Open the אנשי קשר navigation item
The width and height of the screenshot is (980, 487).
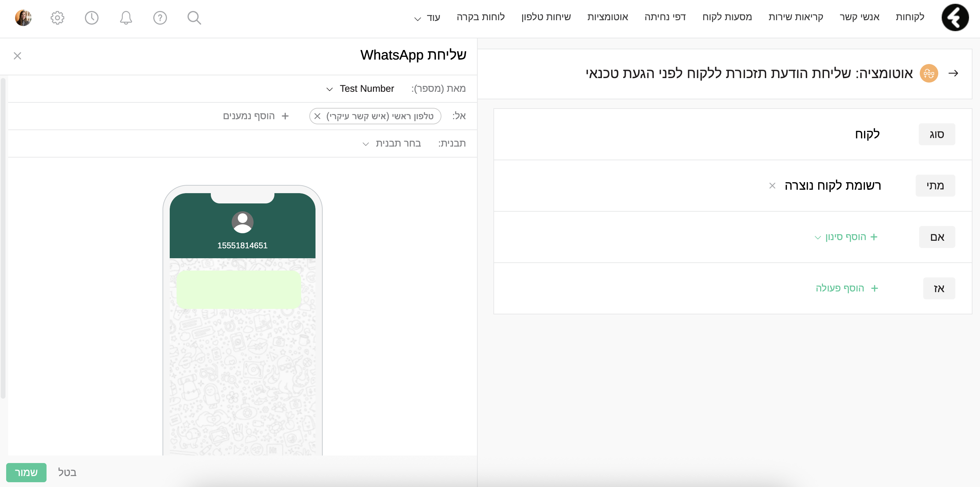click(x=860, y=17)
